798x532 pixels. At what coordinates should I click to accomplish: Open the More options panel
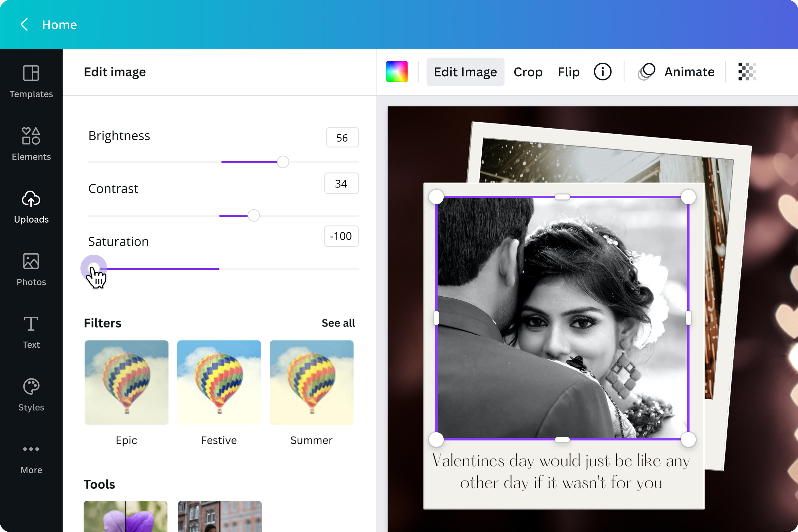(x=31, y=457)
